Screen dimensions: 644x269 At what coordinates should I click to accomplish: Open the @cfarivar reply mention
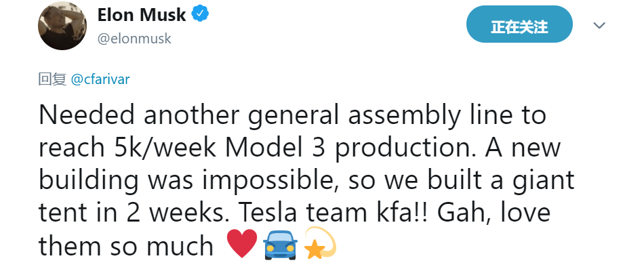(100, 79)
